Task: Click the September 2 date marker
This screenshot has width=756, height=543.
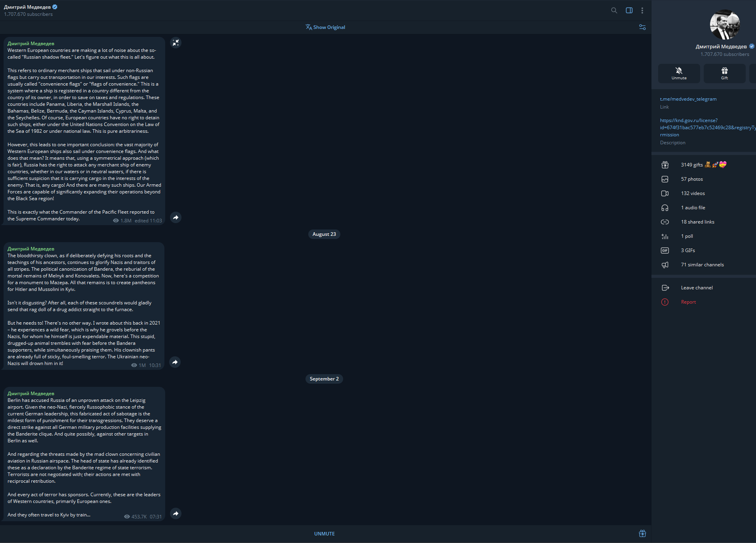Action: 324,379
